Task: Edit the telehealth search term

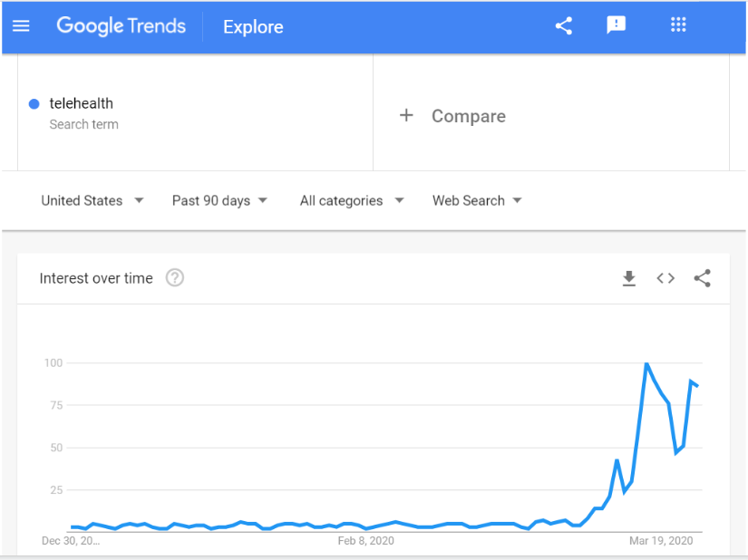Action: tap(81, 103)
